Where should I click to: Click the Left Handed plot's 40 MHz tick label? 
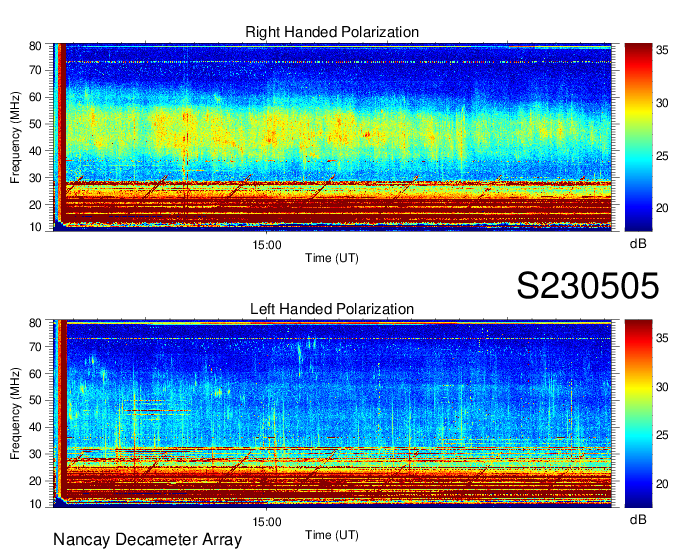[35, 428]
